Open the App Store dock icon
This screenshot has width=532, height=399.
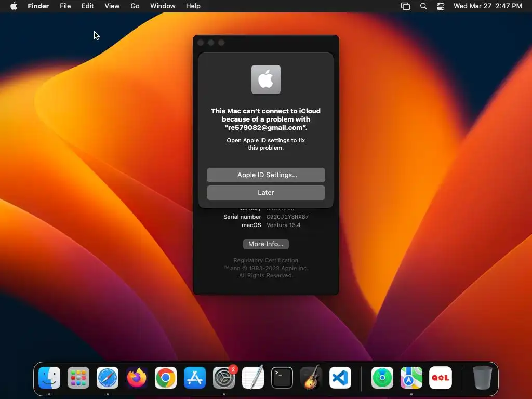pos(195,378)
